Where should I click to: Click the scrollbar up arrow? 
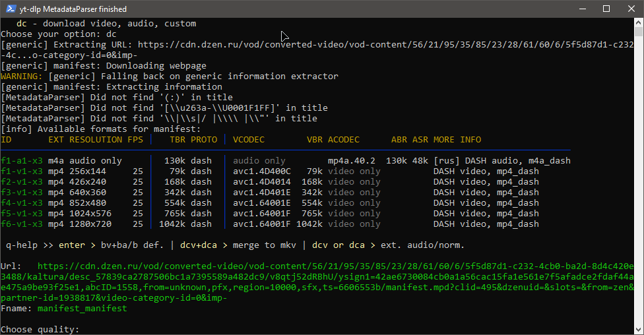pos(638,22)
